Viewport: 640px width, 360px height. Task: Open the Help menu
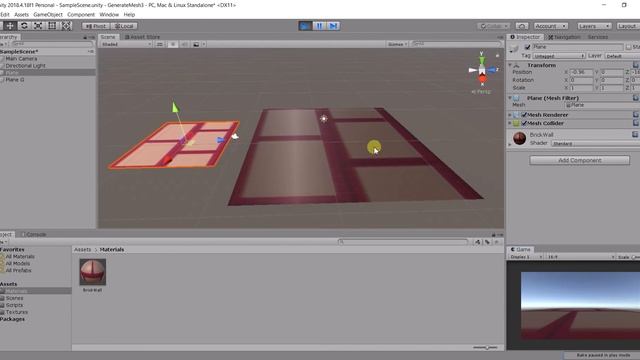(x=129, y=14)
